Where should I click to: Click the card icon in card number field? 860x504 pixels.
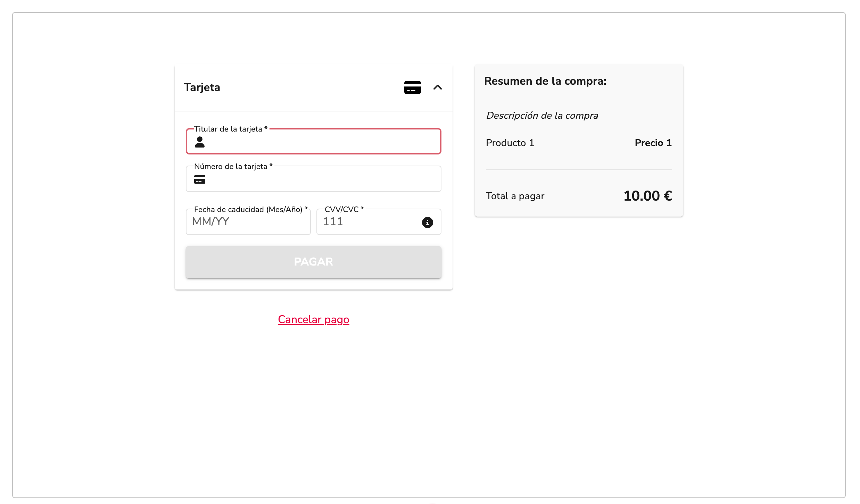tap(200, 179)
